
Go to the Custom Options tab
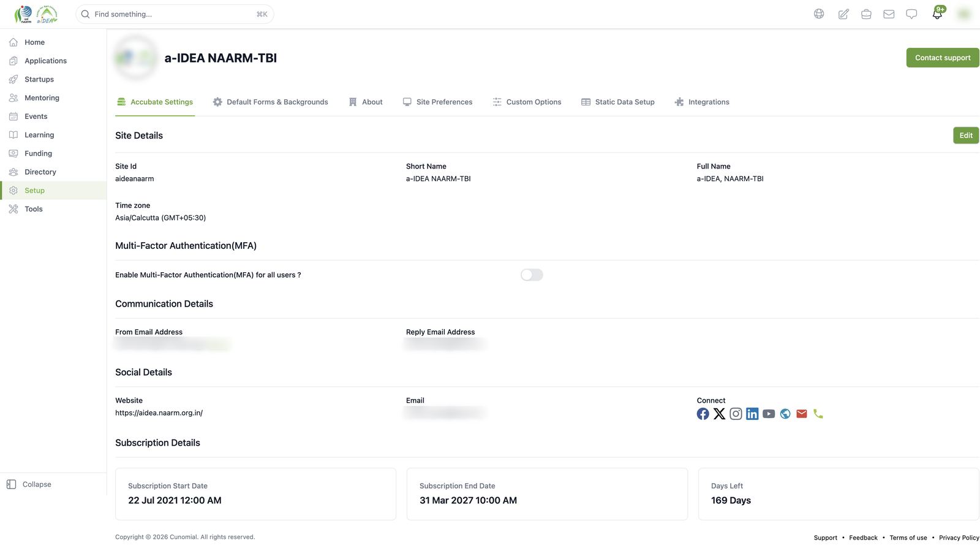coord(527,102)
